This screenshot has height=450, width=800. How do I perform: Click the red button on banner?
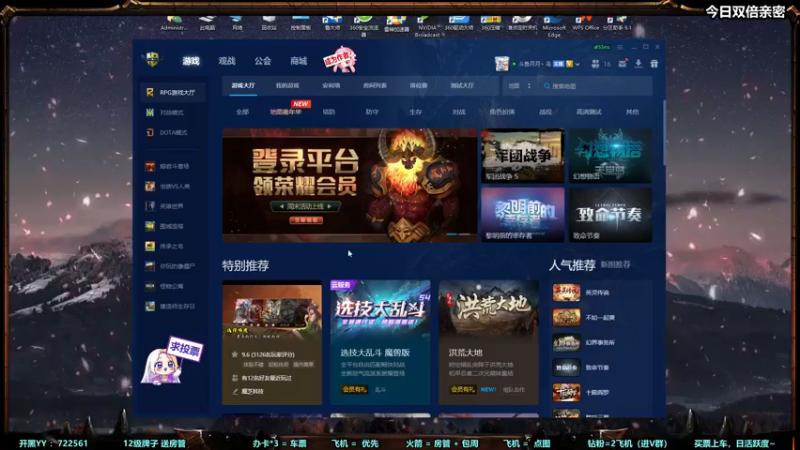click(x=306, y=220)
